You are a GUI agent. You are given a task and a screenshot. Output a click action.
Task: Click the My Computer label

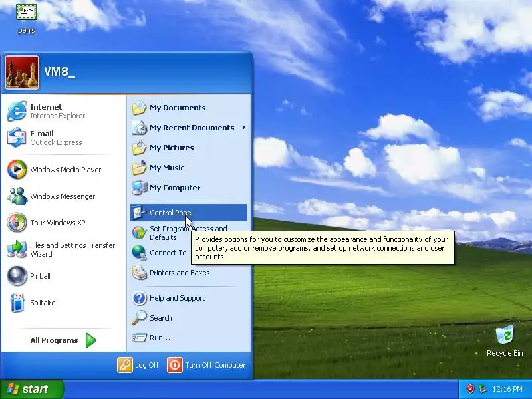[175, 188]
